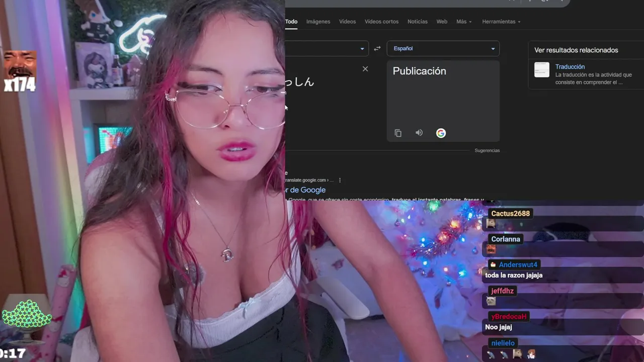Open the three-dot menu beside translate.google.com

point(340,180)
